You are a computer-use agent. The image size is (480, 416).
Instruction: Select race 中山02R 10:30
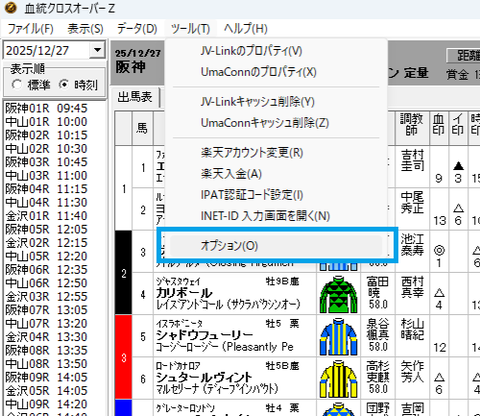click(x=46, y=149)
